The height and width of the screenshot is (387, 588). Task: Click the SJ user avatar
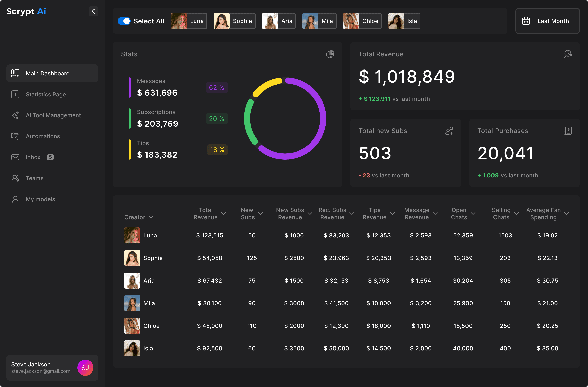(x=85, y=367)
